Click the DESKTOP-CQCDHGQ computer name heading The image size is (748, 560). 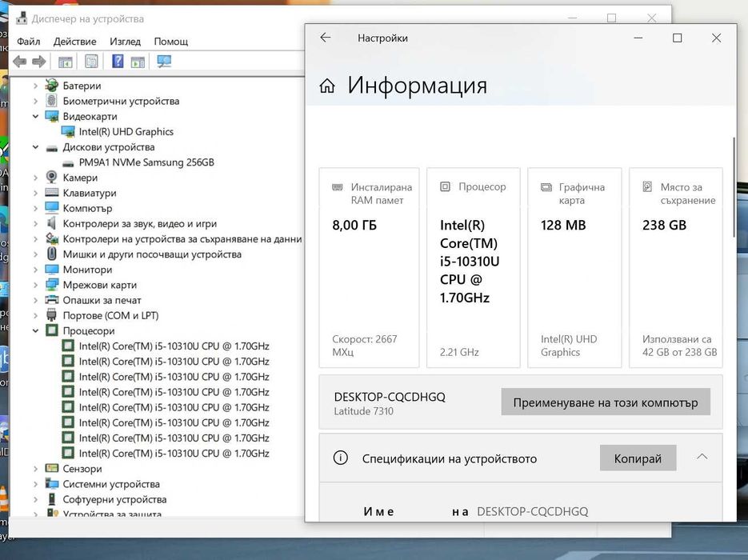coord(390,397)
